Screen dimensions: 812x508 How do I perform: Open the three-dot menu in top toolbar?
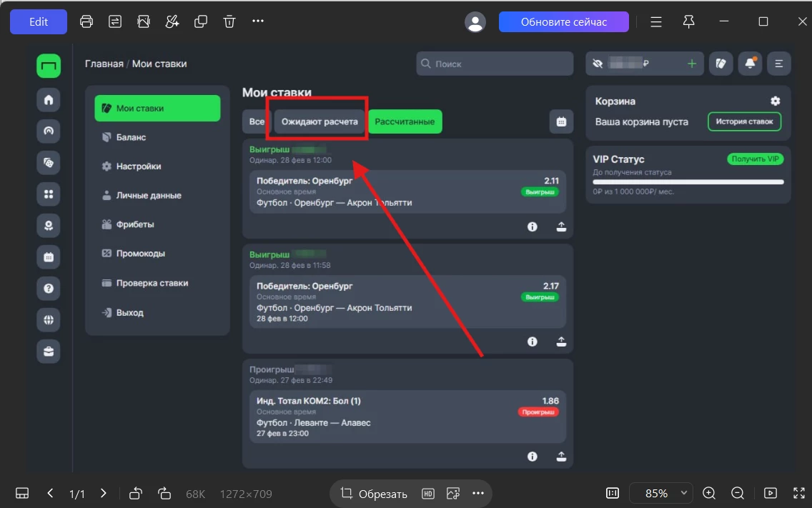pos(258,21)
